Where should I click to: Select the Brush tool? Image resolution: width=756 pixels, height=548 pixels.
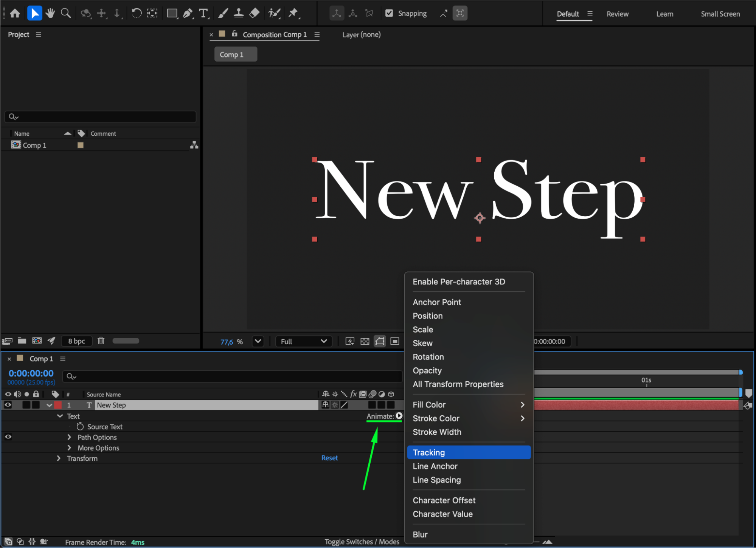[x=223, y=14]
